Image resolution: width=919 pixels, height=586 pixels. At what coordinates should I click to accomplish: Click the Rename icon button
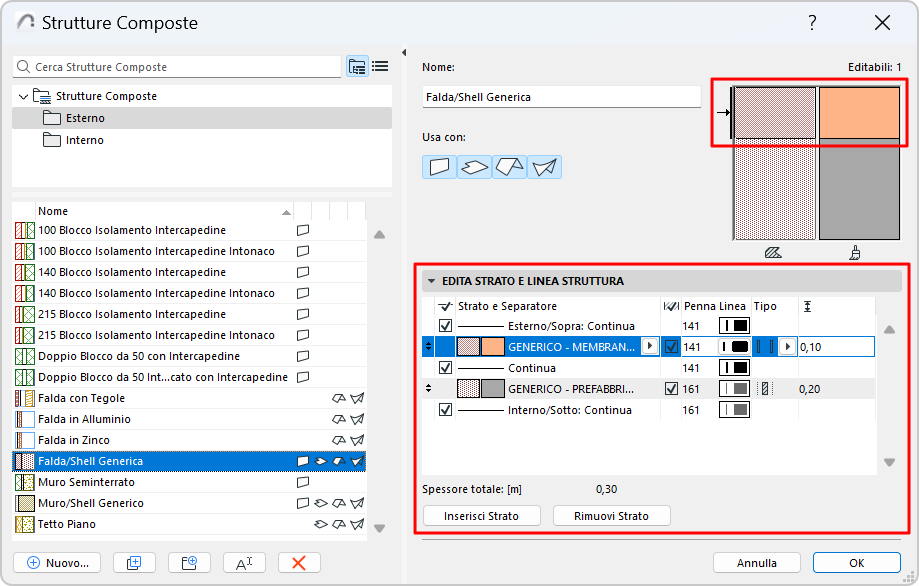[x=244, y=563]
